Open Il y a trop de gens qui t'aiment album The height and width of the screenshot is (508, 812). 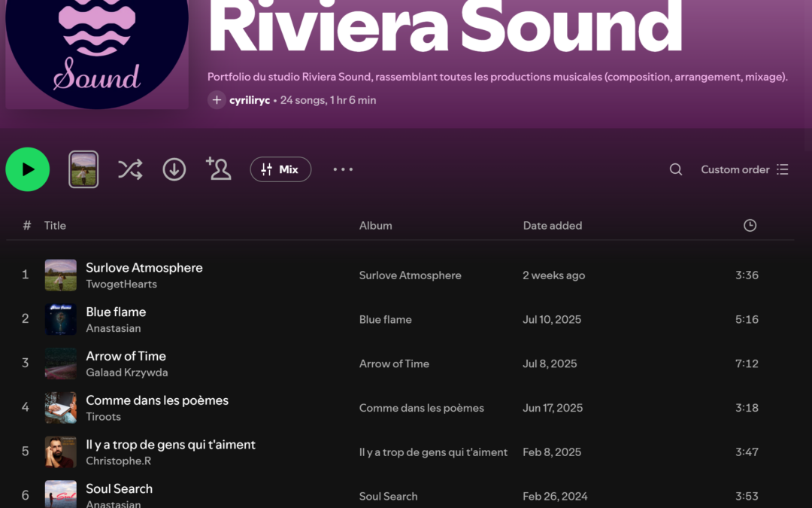[x=434, y=452]
